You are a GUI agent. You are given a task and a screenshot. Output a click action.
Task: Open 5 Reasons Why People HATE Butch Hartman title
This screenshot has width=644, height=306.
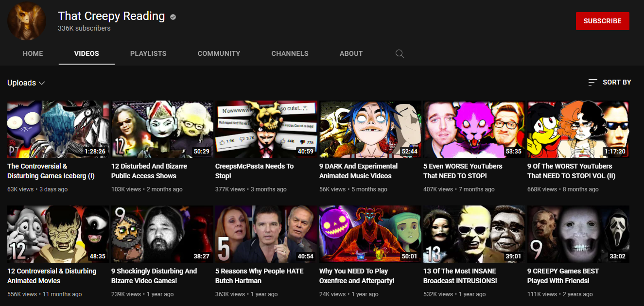(x=260, y=276)
